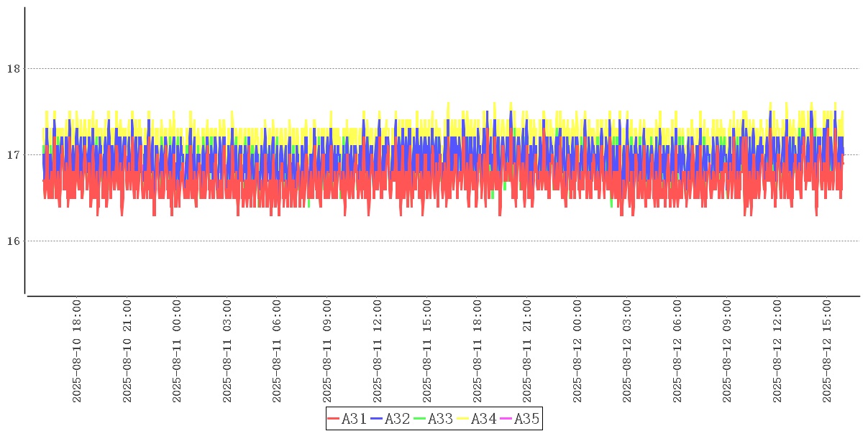Click the y-axis value 18 label
The height and width of the screenshot is (431, 868).
[12, 69]
